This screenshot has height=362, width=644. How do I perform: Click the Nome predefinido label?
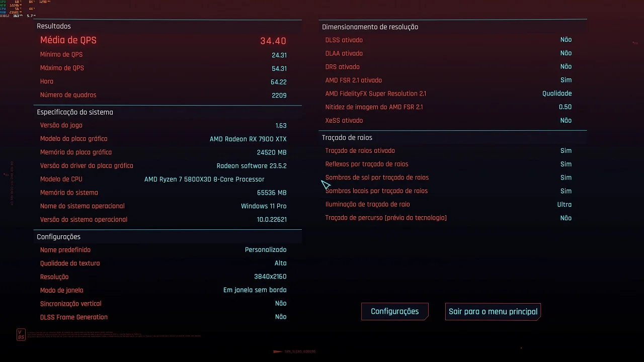65,250
